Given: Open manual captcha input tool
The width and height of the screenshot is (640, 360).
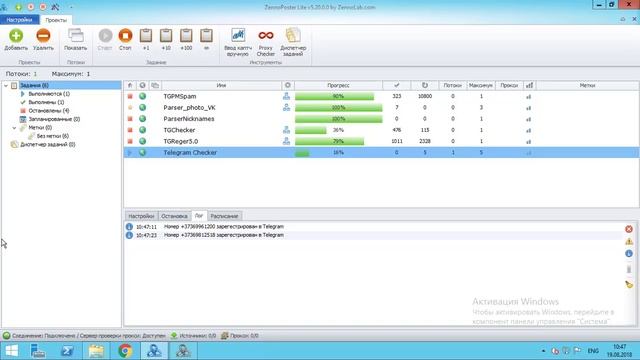Looking at the screenshot, I should click(x=238, y=42).
